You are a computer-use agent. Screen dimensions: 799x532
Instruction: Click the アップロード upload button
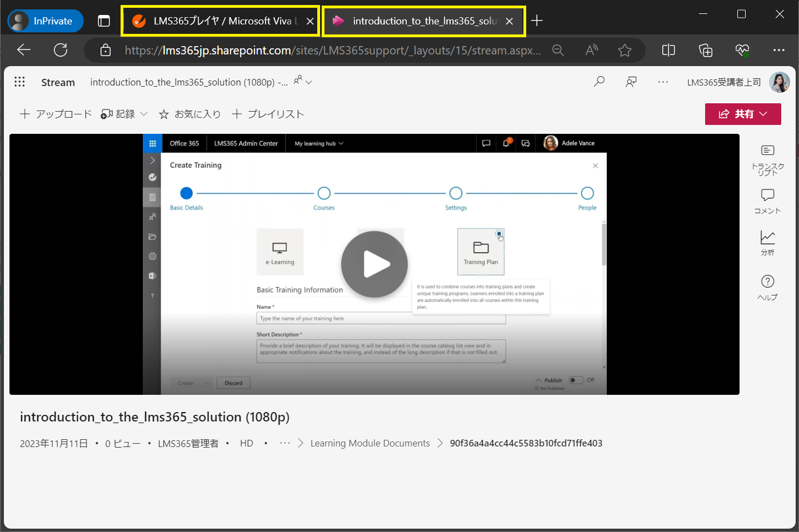pos(56,114)
